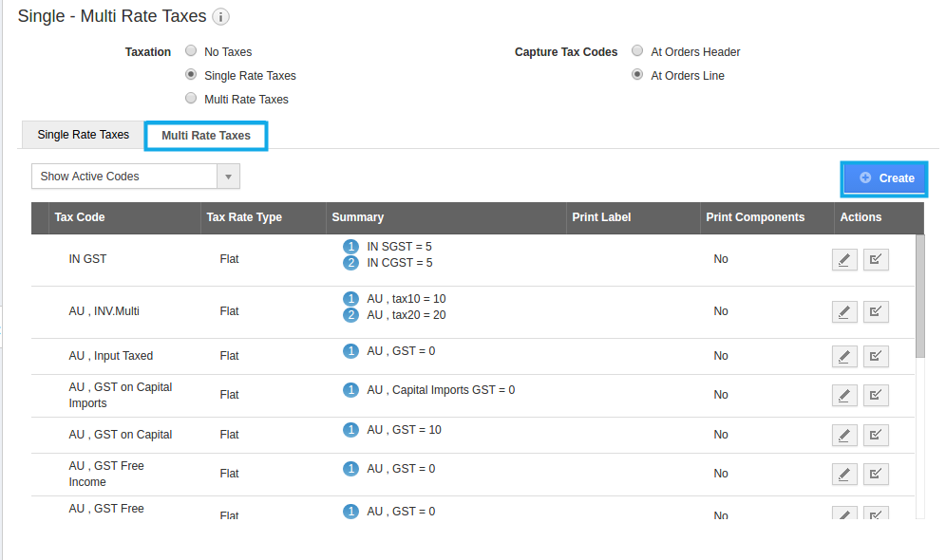Screen dimensions: 946x560
Task: Click the table's vertical scrollbar thumb
Action: pyautogui.click(x=919, y=295)
